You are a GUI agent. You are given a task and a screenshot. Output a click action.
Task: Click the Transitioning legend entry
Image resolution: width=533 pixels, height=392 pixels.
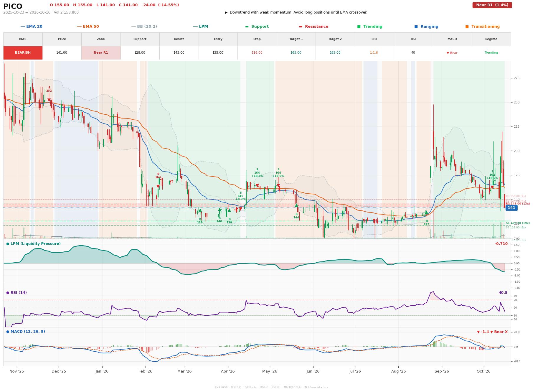[x=483, y=27]
